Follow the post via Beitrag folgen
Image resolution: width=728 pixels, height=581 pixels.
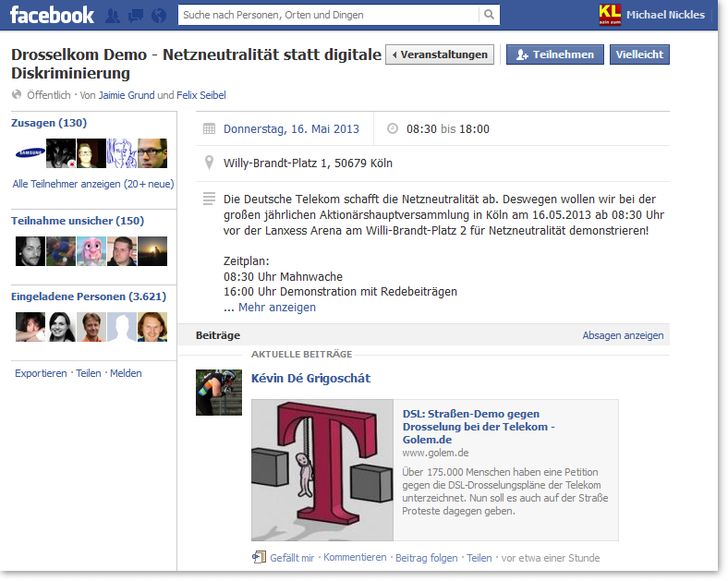pyautogui.click(x=426, y=558)
